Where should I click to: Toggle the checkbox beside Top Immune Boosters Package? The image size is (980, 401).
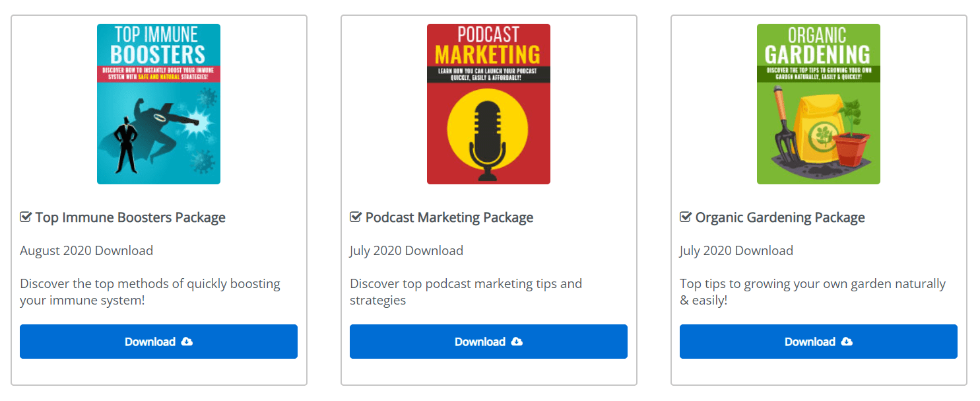(x=26, y=217)
